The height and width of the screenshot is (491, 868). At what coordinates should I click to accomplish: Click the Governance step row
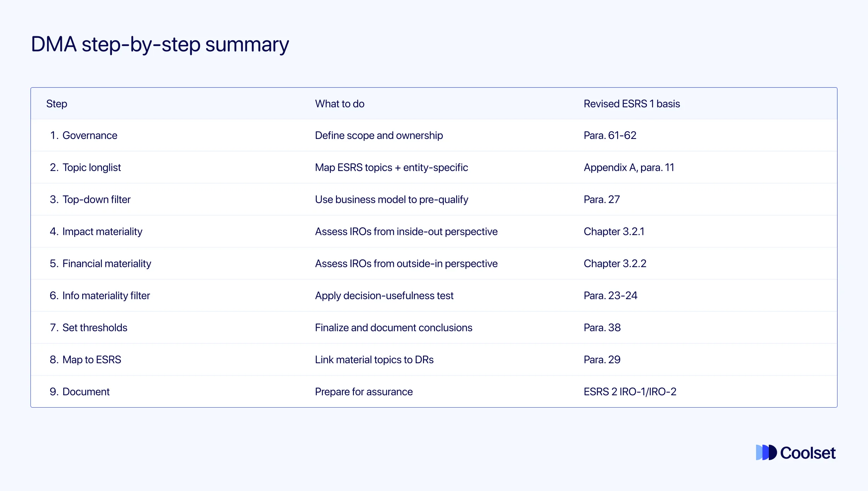90,135
